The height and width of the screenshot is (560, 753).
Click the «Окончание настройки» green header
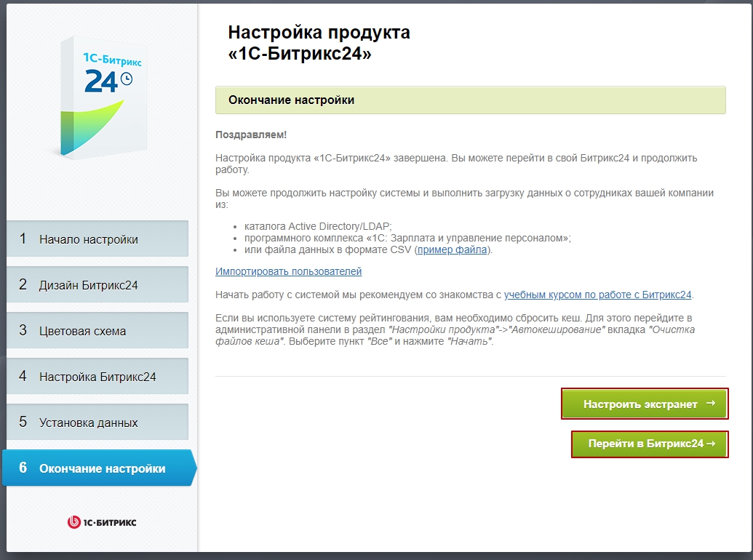(470, 100)
